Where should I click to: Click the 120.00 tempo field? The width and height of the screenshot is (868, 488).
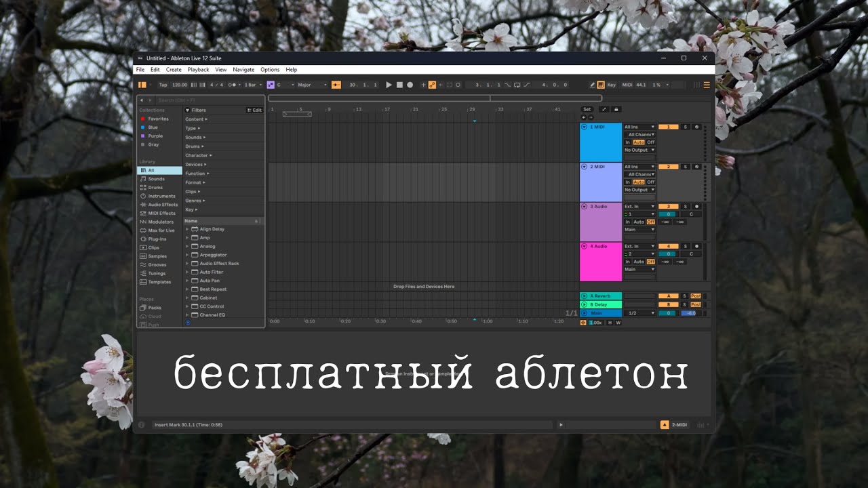click(x=180, y=85)
